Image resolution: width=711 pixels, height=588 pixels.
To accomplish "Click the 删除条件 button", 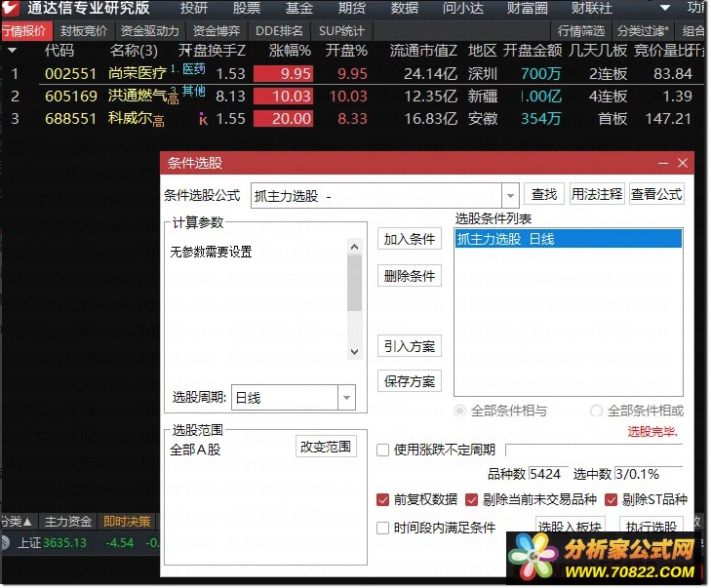I will pos(410,276).
